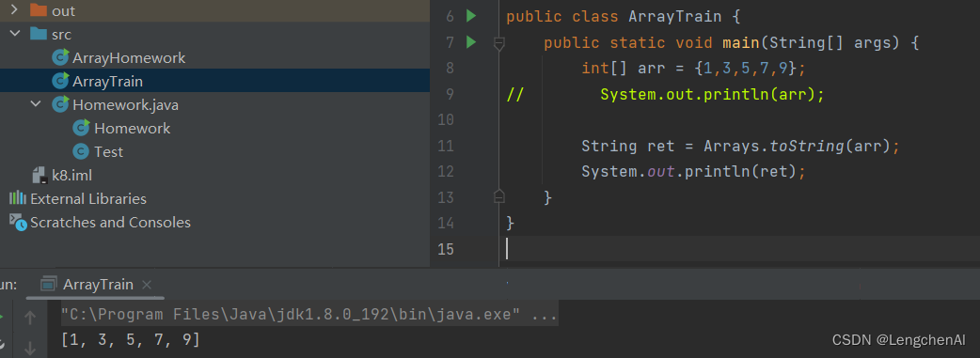980x358 pixels.
Task: Collapse the src folder chevron
Action: point(15,34)
